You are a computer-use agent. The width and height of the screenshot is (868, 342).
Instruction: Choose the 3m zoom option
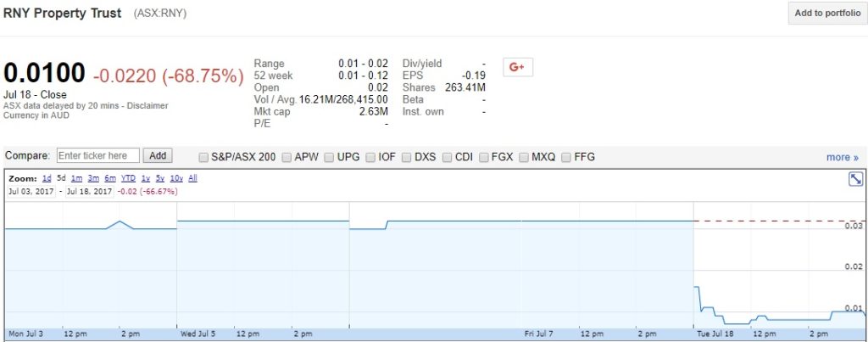(x=93, y=178)
